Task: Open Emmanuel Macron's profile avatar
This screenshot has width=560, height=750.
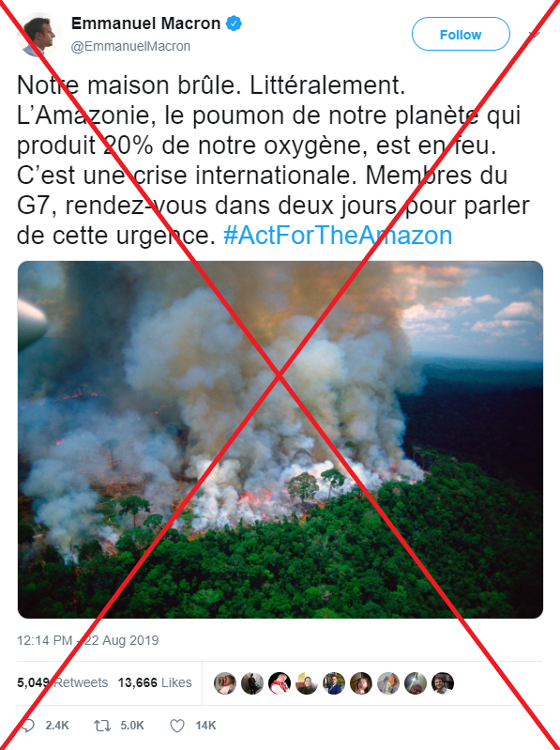Action: (x=39, y=35)
